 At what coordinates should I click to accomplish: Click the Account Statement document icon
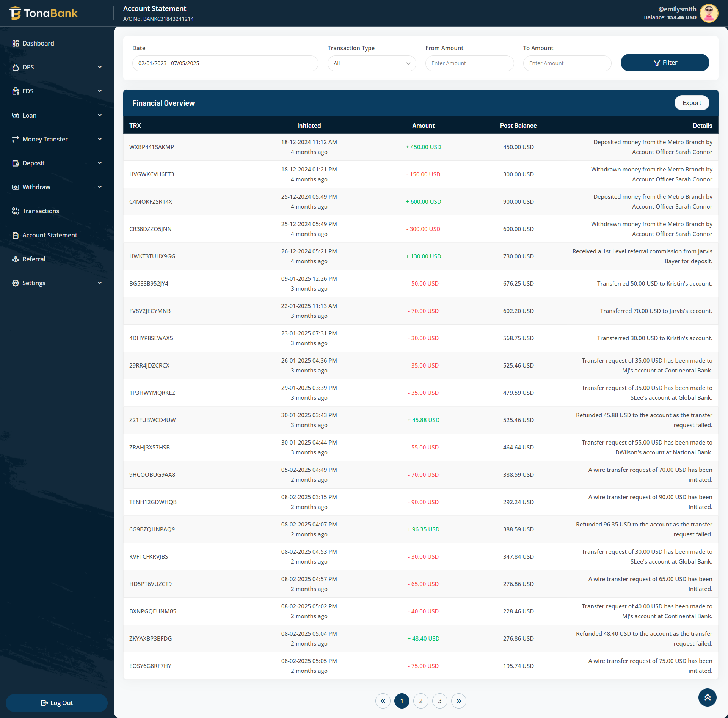click(16, 235)
